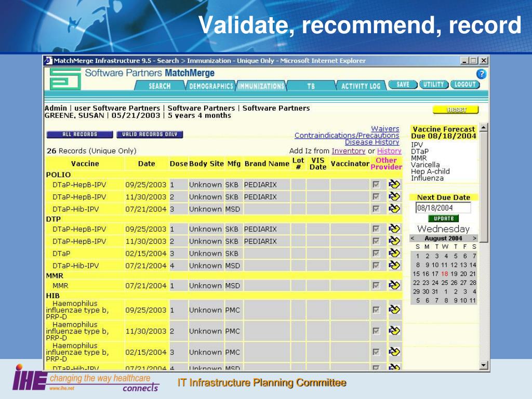Click edit icon for POLIO DTaP-Hib-IPV 07/21/2004 row
Viewport: 532px width, 399px height.
coord(394,209)
